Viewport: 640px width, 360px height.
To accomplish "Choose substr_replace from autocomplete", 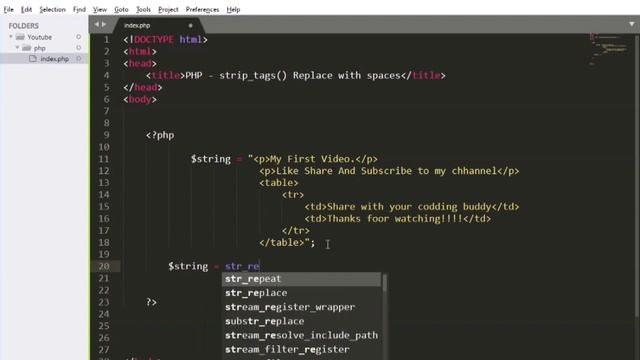I will 302,321.
